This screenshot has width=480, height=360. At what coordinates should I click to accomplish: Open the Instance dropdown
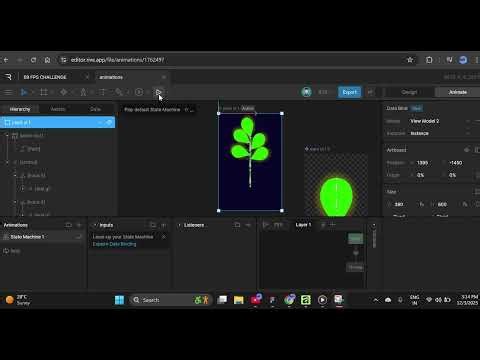click(440, 133)
